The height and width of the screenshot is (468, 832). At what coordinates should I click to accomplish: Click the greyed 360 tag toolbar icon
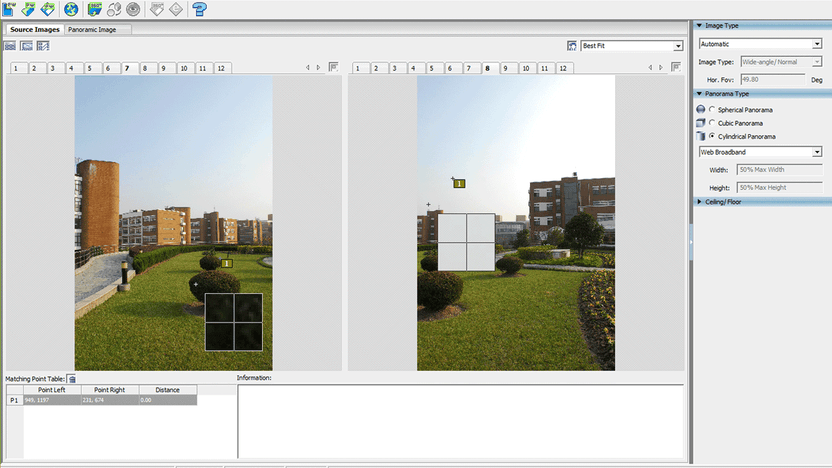pos(157,8)
